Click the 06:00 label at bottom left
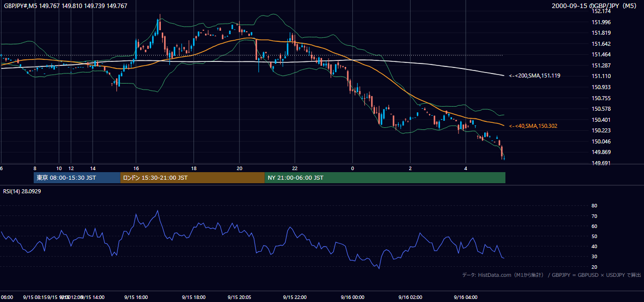This screenshot has width=644, height=302. [7, 297]
